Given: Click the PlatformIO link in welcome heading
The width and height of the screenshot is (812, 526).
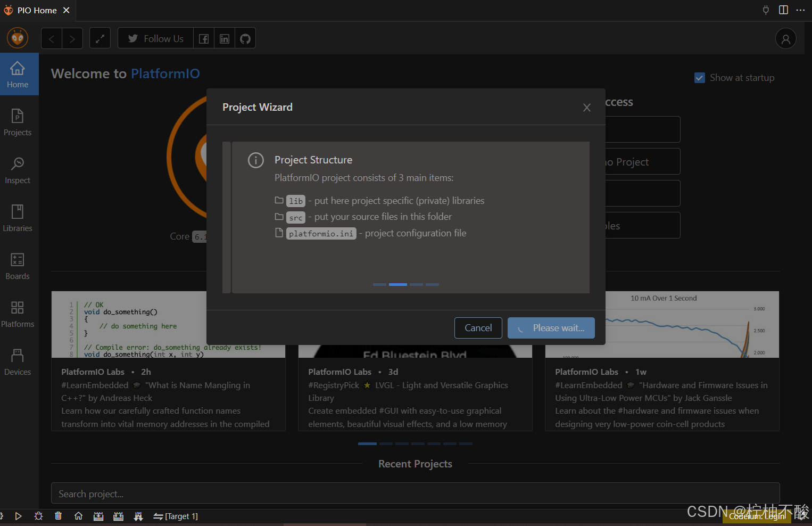Looking at the screenshot, I should 165,73.
